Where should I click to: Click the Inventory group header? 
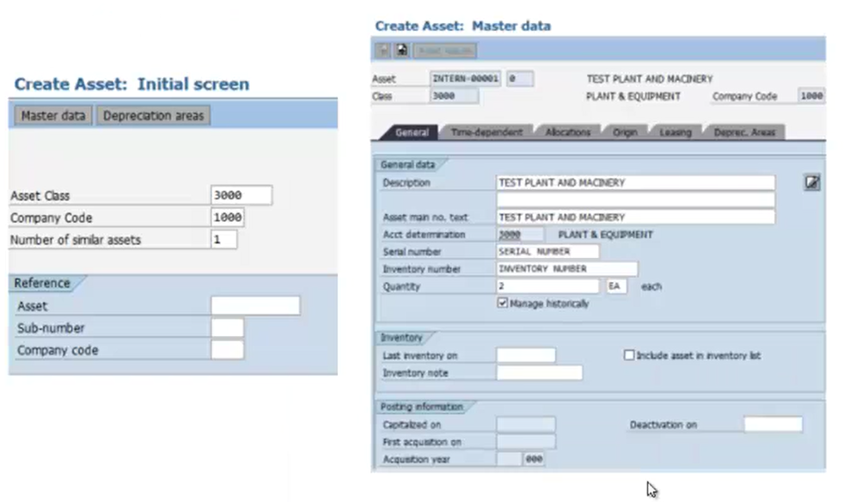[401, 337]
